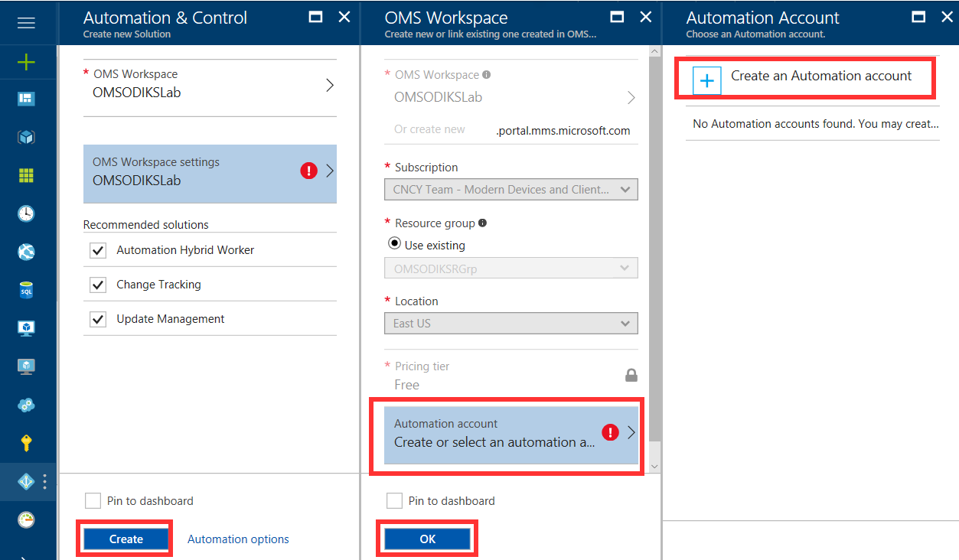
Task: Click the .portal.mms.microsoft.com suffix text
Action: pyautogui.click(x=563, y=130)
